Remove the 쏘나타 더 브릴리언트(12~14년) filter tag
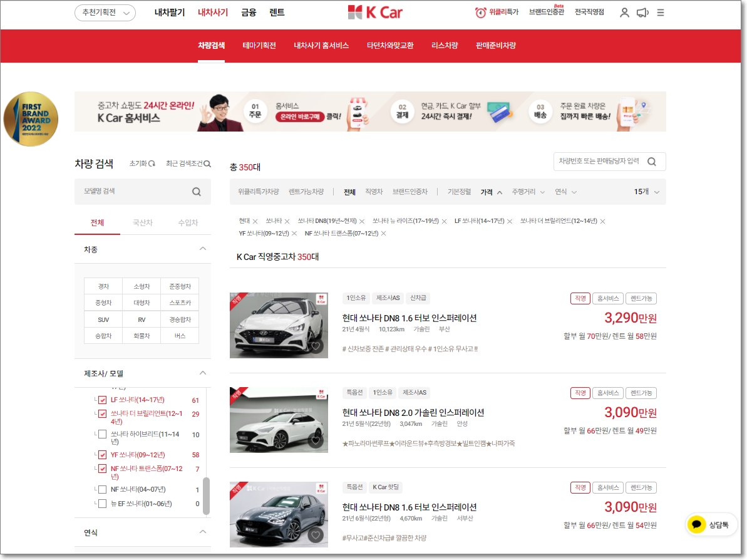The image size is (747, 560). coord(602,221)
